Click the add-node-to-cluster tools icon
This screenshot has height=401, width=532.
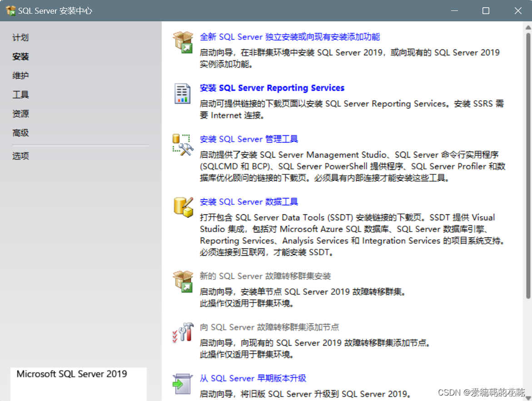click(183, 332)
